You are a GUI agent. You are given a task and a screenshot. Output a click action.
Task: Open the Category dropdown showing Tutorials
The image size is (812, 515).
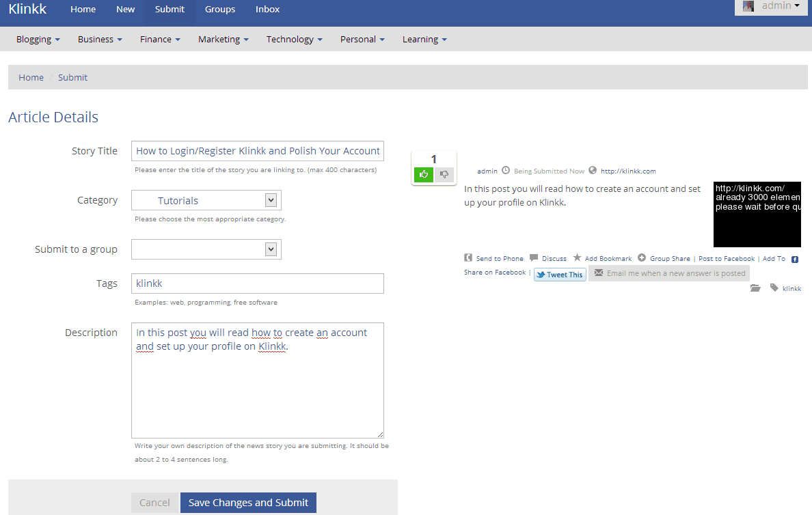coord(206,200)
